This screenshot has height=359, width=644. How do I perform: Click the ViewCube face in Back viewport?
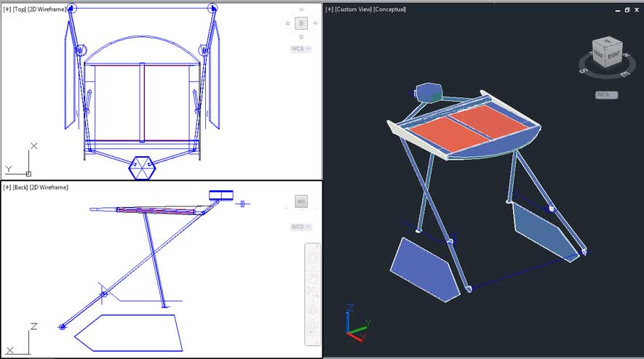tap(301, 201)
